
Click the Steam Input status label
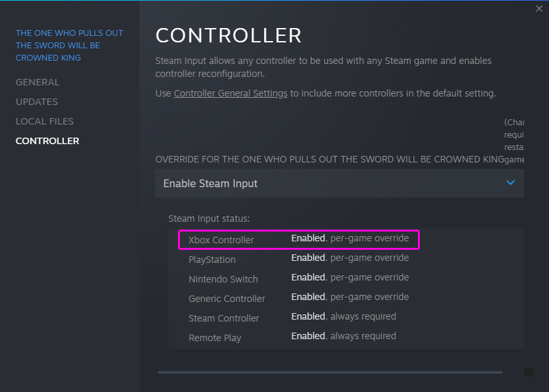pos(209,219)
